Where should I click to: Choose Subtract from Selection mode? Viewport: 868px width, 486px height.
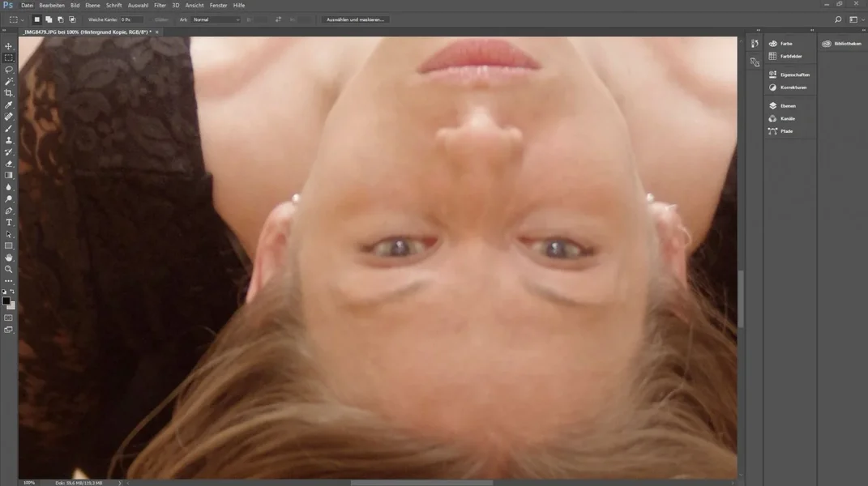click(60, 19)
